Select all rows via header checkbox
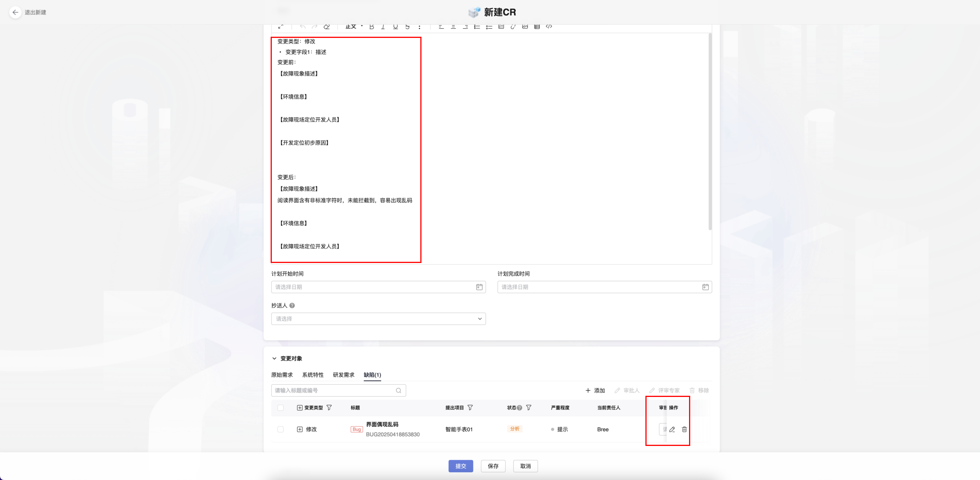Screen dimensions: 980x480 pyautogui.click(x=280, y=408)
